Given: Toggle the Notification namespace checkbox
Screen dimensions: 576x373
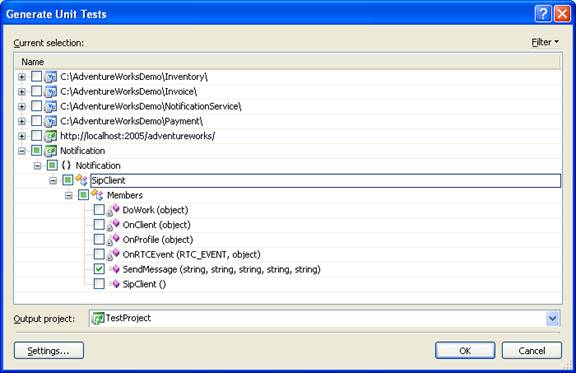Looking at the screenshot, I should [x=52, y=165].
